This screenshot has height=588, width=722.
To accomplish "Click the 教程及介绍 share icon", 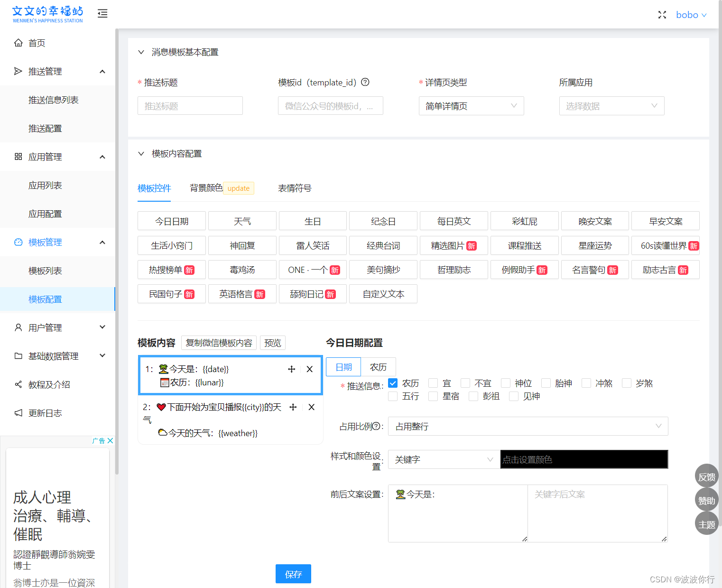I will pos(18,384).
